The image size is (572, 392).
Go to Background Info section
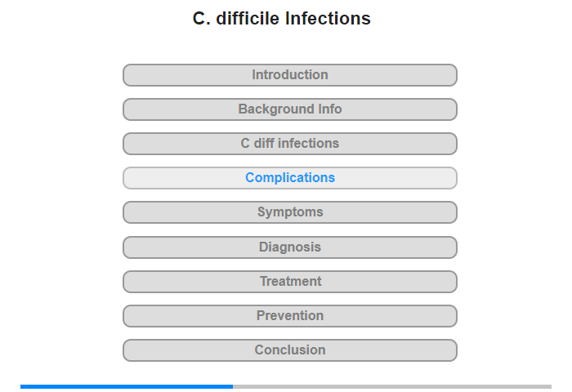click(289, 109)
